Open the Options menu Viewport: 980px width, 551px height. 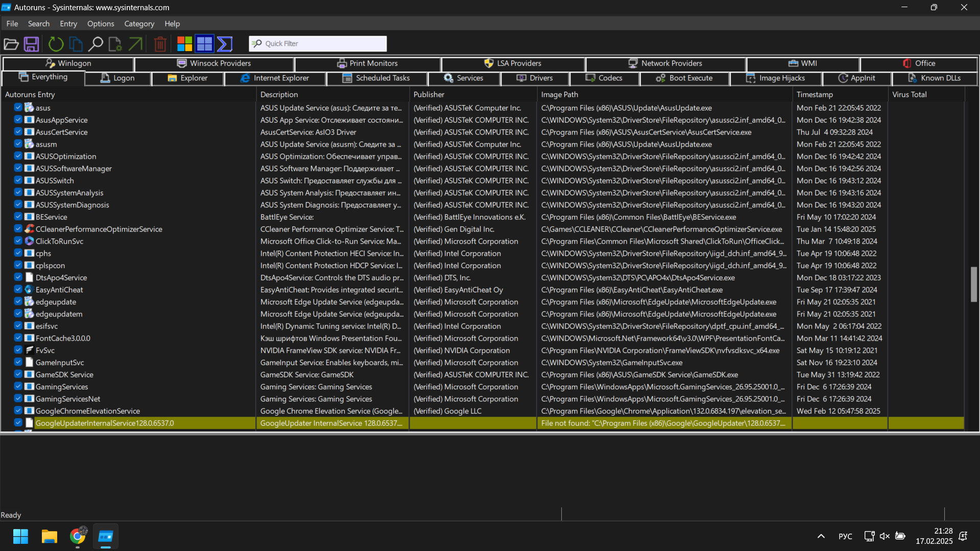[101, 23]
